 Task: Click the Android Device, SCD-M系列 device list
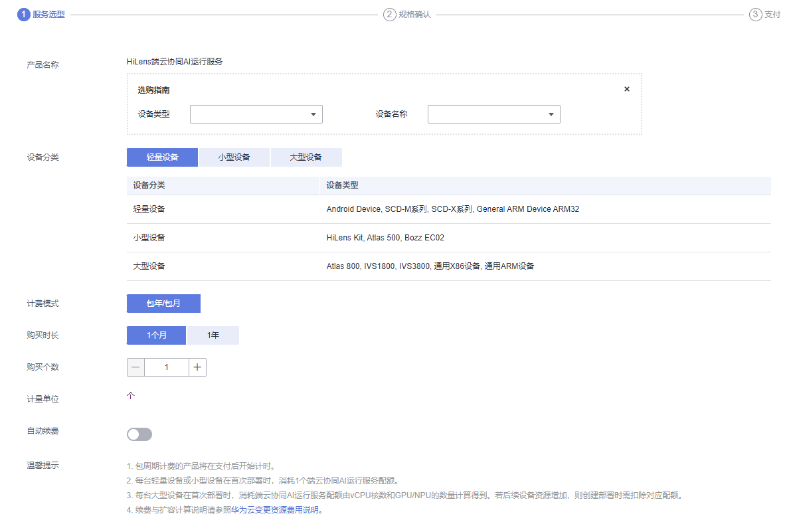[453, 209]
